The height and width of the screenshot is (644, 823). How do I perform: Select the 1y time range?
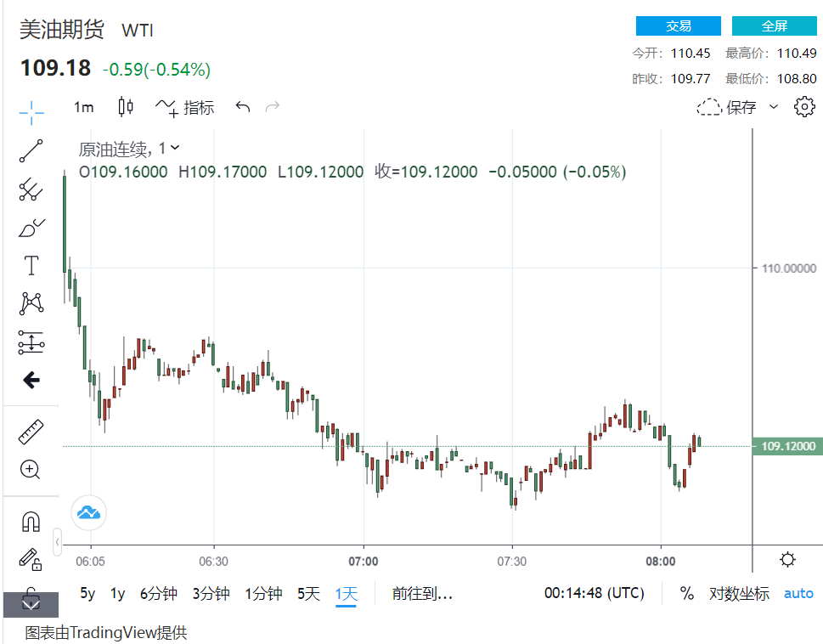pos(118,594)
